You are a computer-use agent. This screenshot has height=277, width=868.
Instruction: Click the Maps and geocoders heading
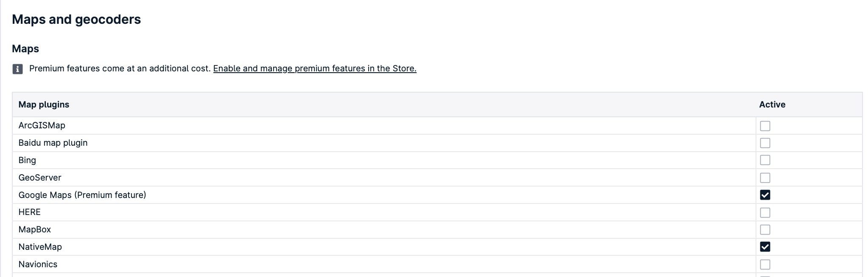pos(76,19)
